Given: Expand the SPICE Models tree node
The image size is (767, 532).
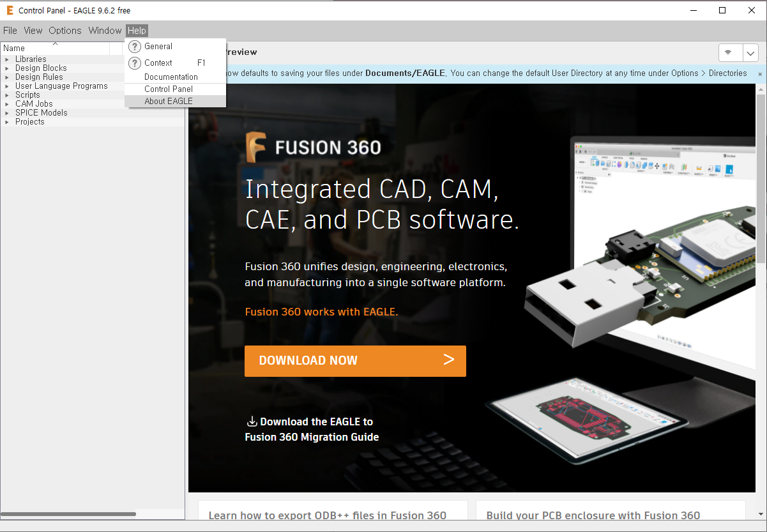Looking at the screenshot, I should [x=7, y=113].
